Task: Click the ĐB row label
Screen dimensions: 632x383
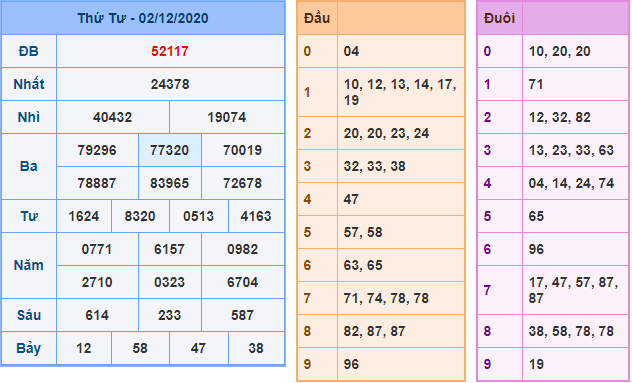Action: 29,51
